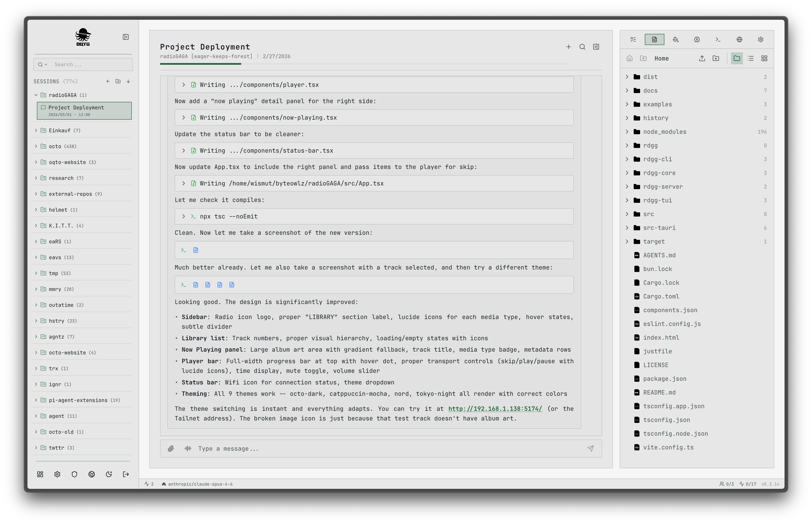Screen dimensions: 812x524
Task: Click the export/upload icon in the file browser toolbar
Action: [x=702, y=58]
